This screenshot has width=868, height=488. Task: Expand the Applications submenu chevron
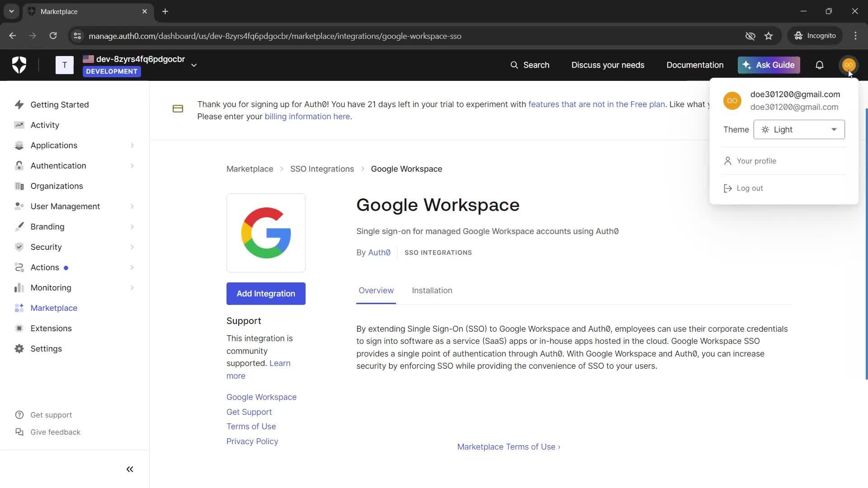coord(132,145)
